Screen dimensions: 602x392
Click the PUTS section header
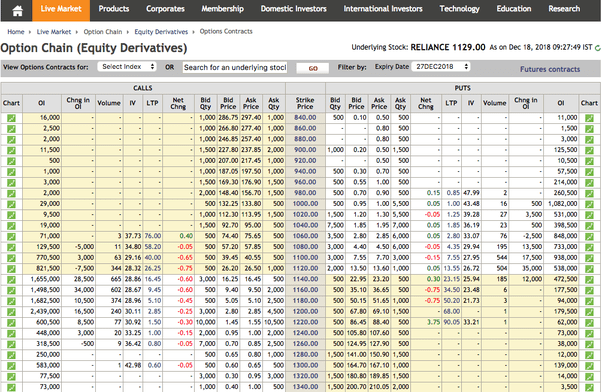pyautogui.click(x=462, y=88)
